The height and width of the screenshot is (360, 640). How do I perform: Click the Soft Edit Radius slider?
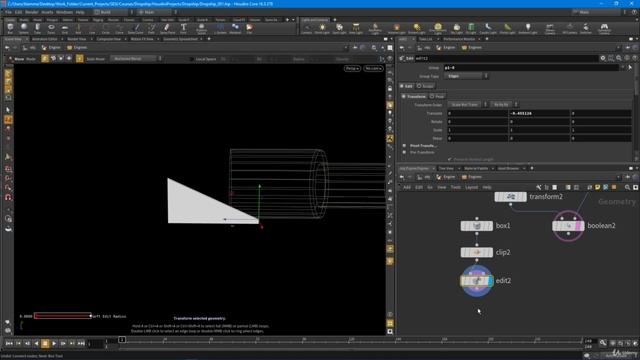coord(62,316)
